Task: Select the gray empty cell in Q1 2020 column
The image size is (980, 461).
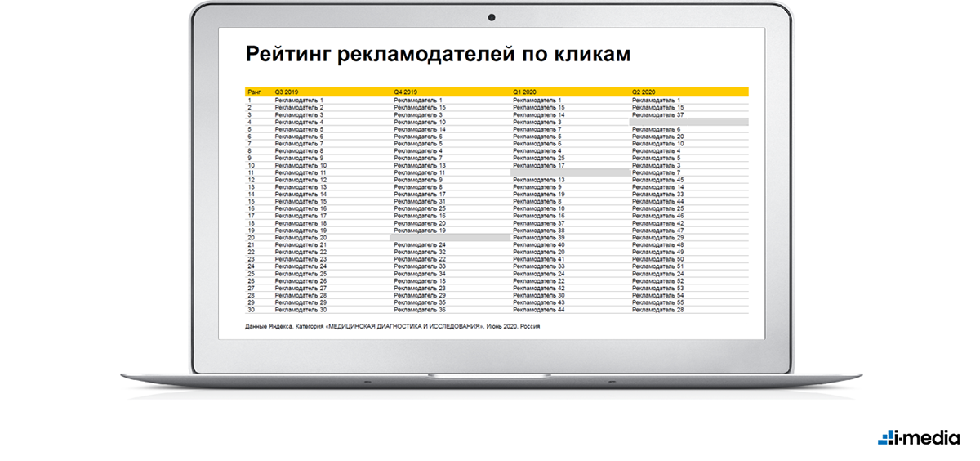Action: tap(569, 172)
